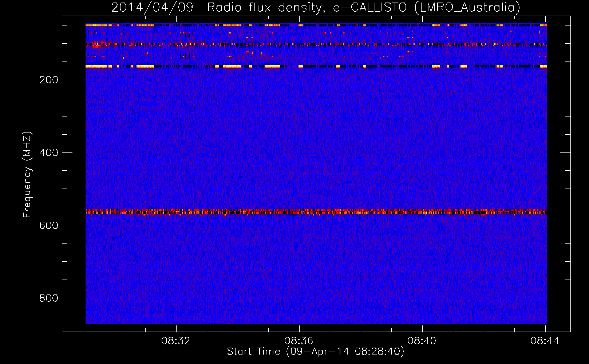Click the 200 frequency tick label

(x=49, y=80)
